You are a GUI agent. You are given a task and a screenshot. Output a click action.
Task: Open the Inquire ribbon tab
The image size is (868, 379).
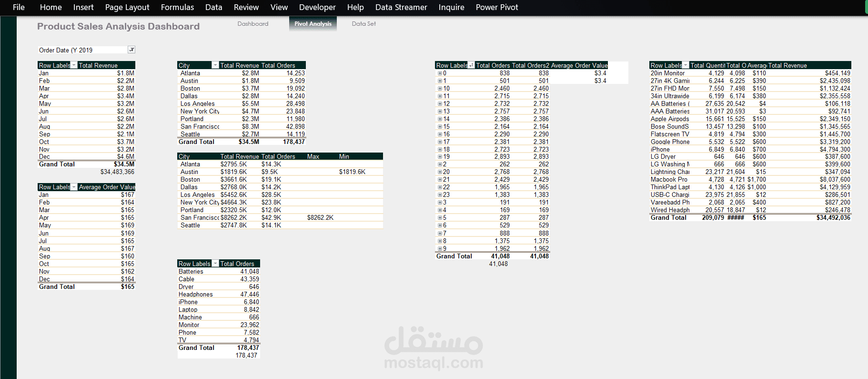click(x=452, y=7)
